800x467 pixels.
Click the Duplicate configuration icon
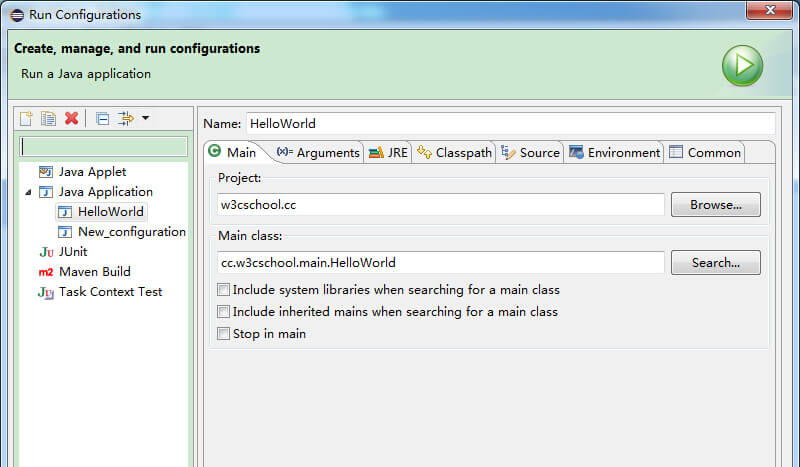pyautogui.click(x=48, y=118)
